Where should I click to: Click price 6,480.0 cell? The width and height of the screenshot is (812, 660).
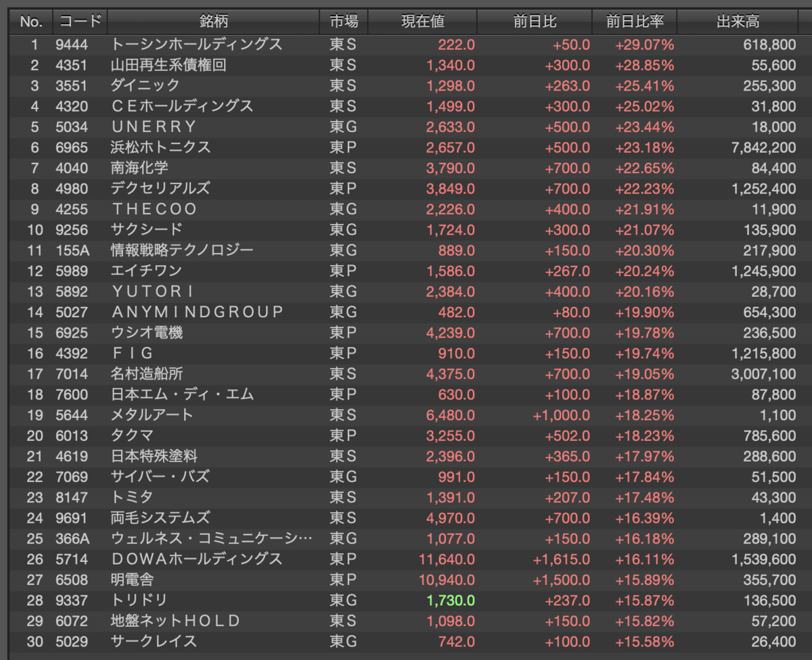click(451, 415)
